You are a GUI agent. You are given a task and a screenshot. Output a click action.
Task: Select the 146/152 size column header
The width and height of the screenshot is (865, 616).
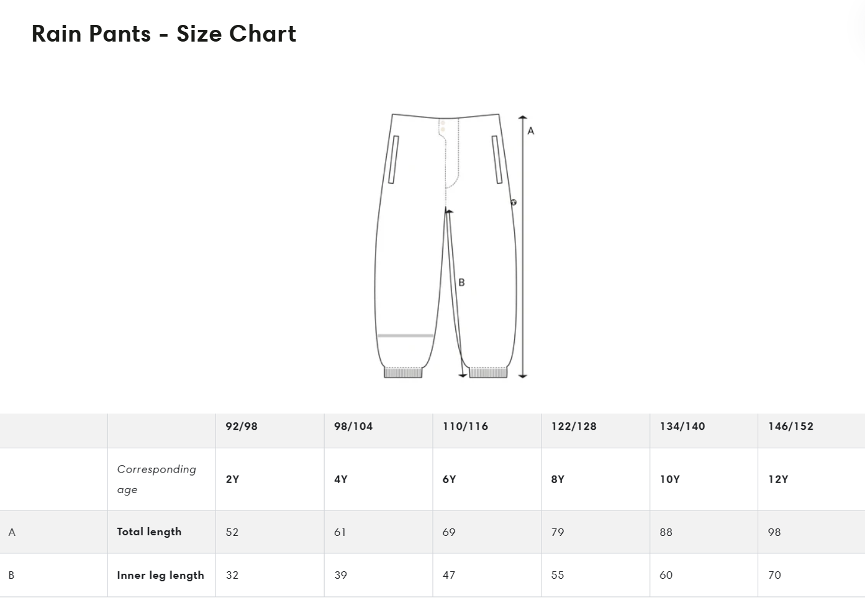[790, 427]
